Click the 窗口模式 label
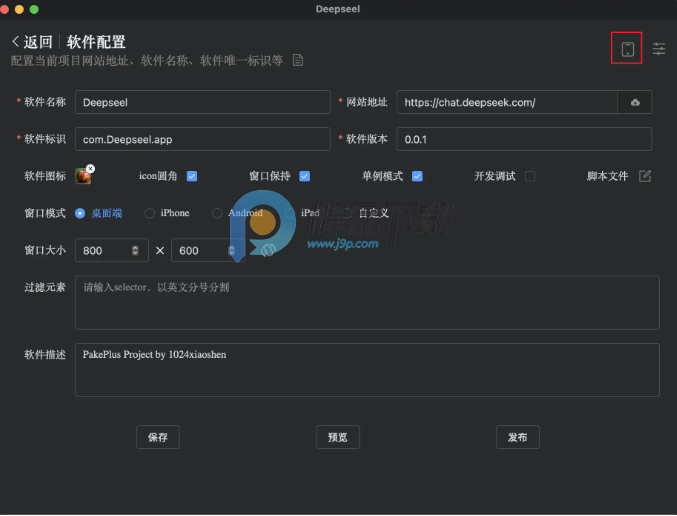 tap(45, 213)
